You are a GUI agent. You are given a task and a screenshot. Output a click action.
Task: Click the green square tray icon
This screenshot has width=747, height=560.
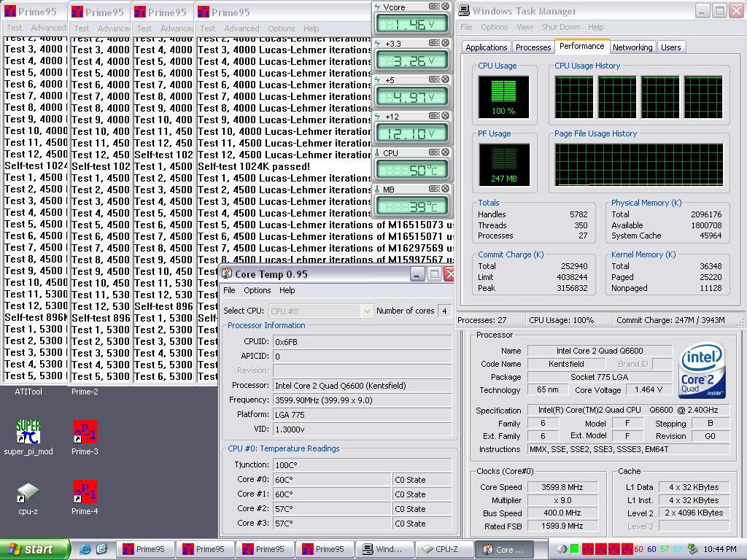coord(575,549)
